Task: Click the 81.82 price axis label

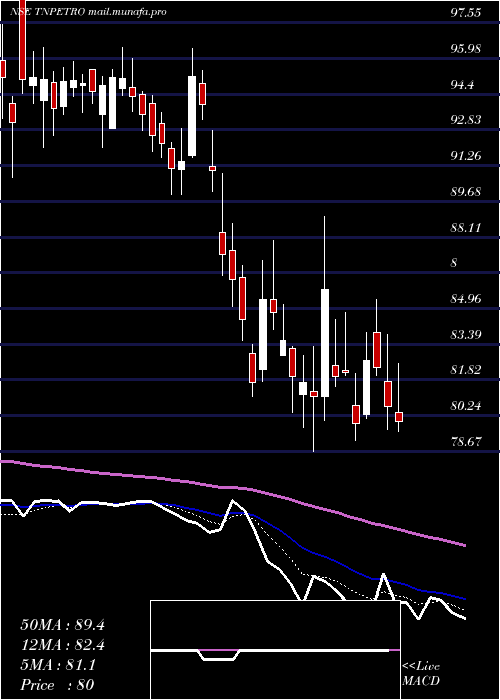Action: [466, 370]
